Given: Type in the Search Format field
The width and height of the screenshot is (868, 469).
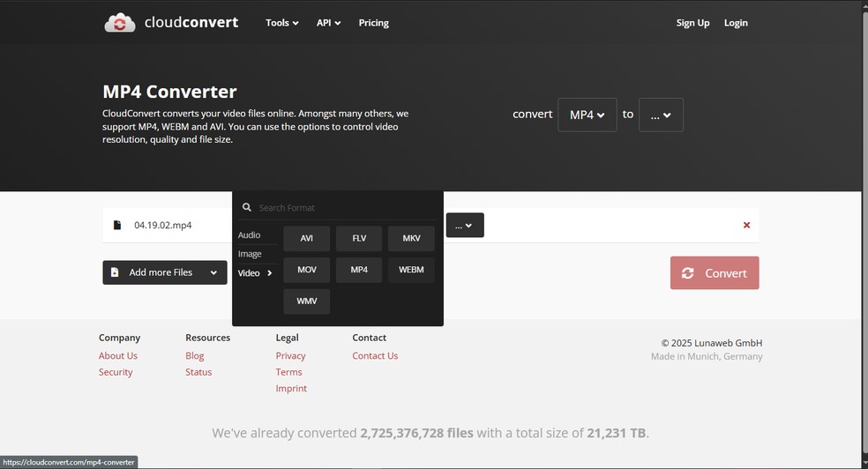Looking at the screenshot, I should pos(344,208).
